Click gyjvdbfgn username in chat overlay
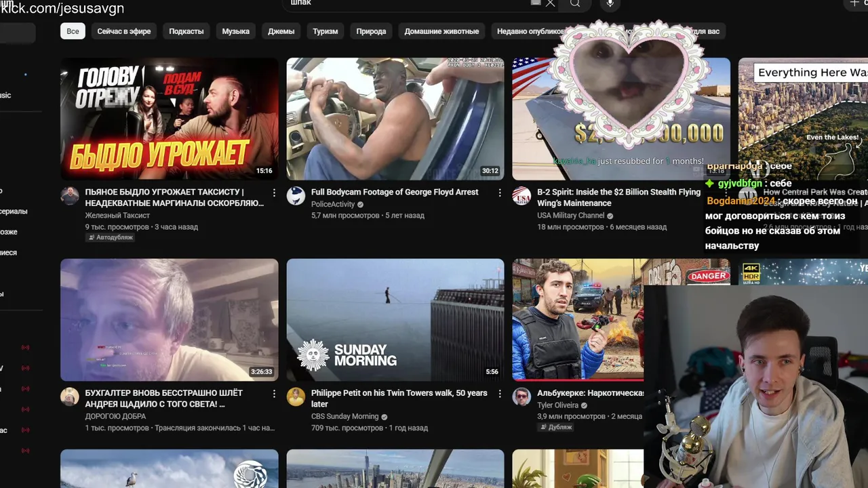The width and height of the screenshot is (868, 488). click(x=740, y=183)
